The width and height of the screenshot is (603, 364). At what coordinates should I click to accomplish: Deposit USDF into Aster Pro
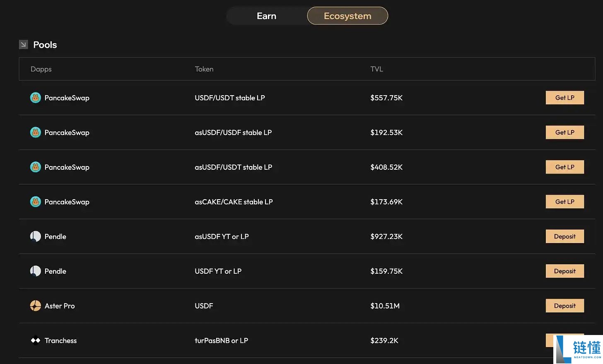click(565, 306)
